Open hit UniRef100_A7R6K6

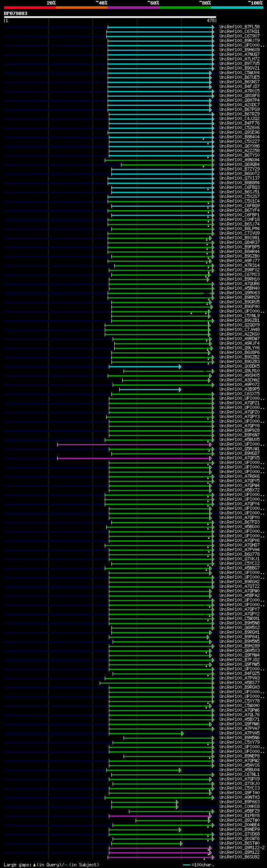(239, 476)
